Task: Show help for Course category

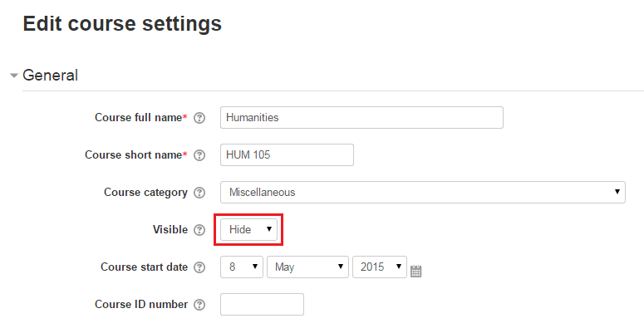Action: 199,193
